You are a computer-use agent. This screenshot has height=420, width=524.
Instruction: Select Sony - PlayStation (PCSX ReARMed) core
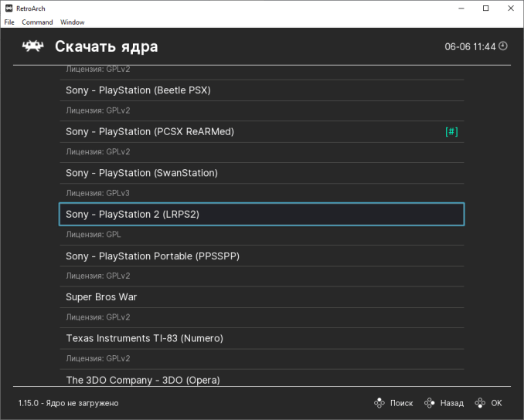click(x=262, y=131)
